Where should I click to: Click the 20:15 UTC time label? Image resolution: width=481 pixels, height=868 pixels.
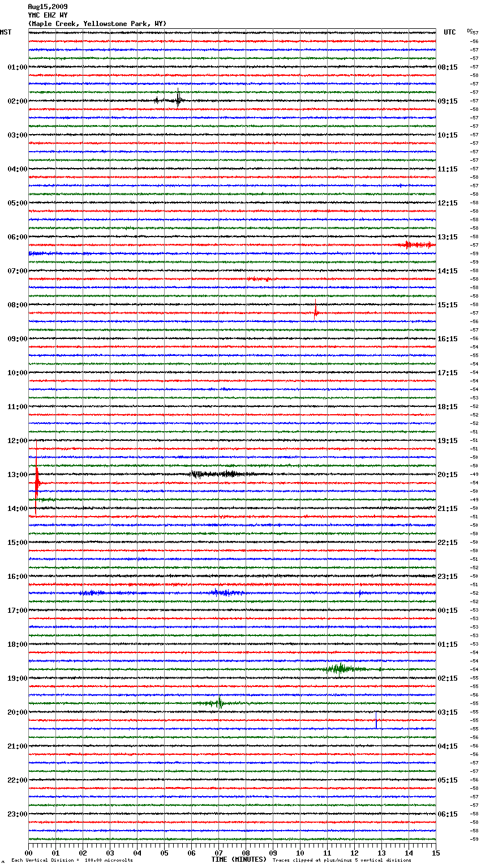pos(448,475)
